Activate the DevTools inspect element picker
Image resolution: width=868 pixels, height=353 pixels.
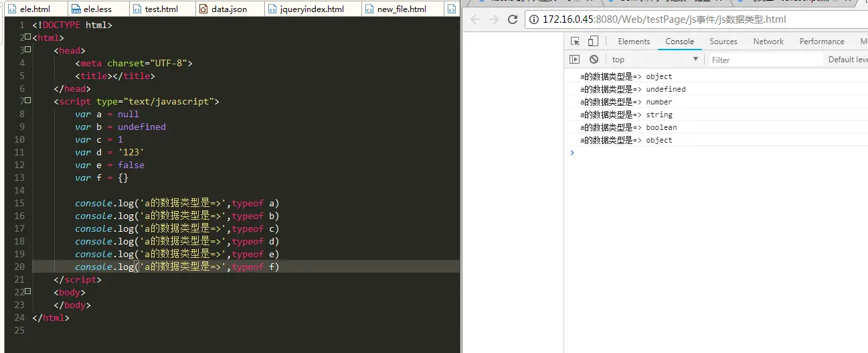pyautogui.click(x=575, y=42)
